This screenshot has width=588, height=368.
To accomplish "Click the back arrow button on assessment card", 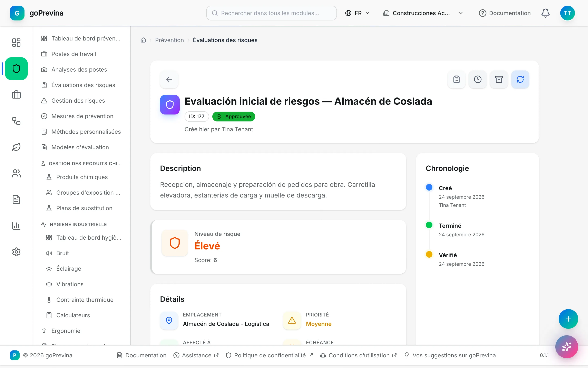I will point(169,79).
